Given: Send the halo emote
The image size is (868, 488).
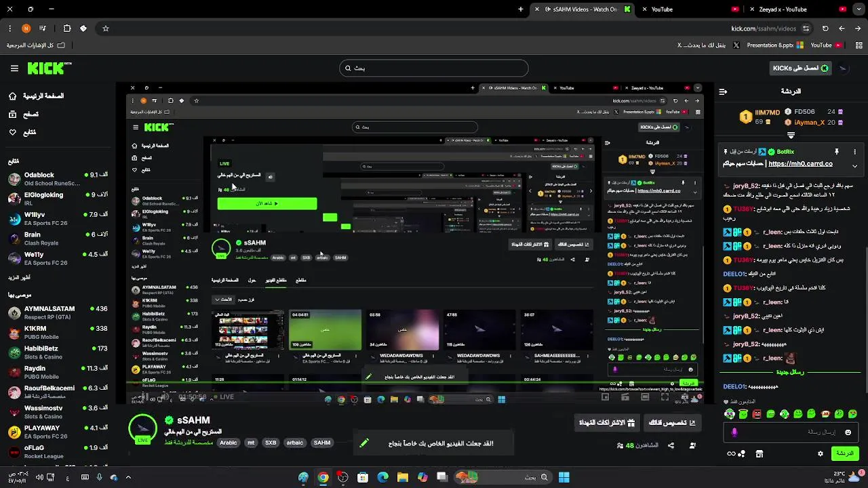Looking at the screenshot, I should [743, 413].
